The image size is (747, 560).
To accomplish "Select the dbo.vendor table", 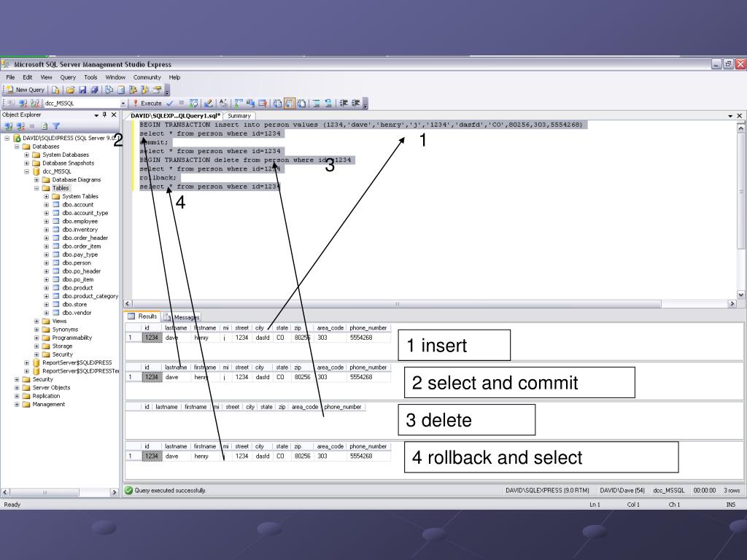I will click(77, 313).
